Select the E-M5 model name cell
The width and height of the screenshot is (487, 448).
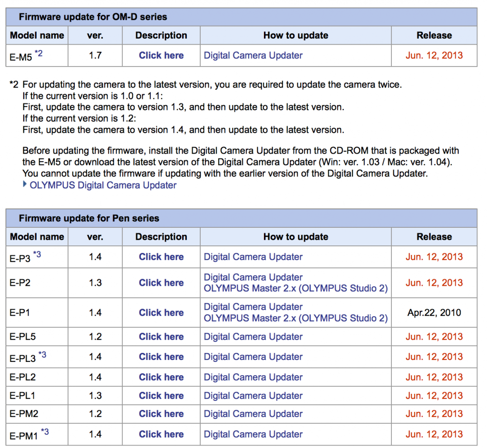click(x=37, y=56)
